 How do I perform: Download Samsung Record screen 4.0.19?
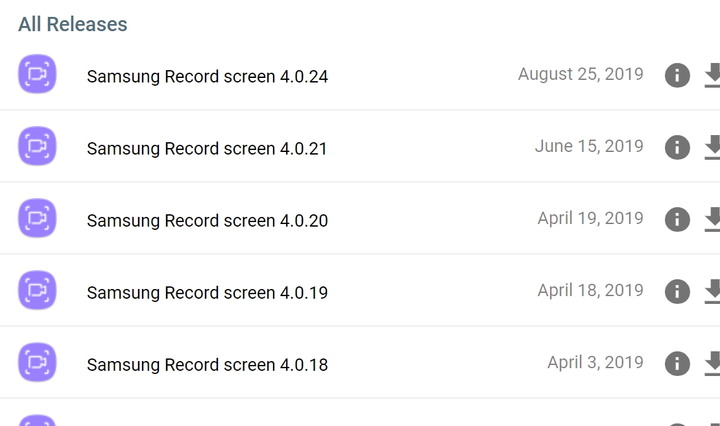click(712, 291)
